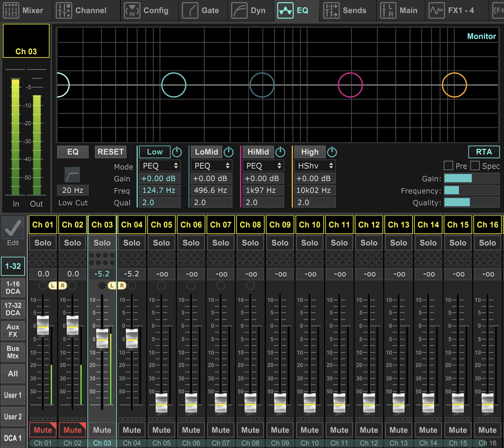Viewport: 504px width, 448px height.
Task: Toggle the High band power icon
Action: [x=332, y=152]
